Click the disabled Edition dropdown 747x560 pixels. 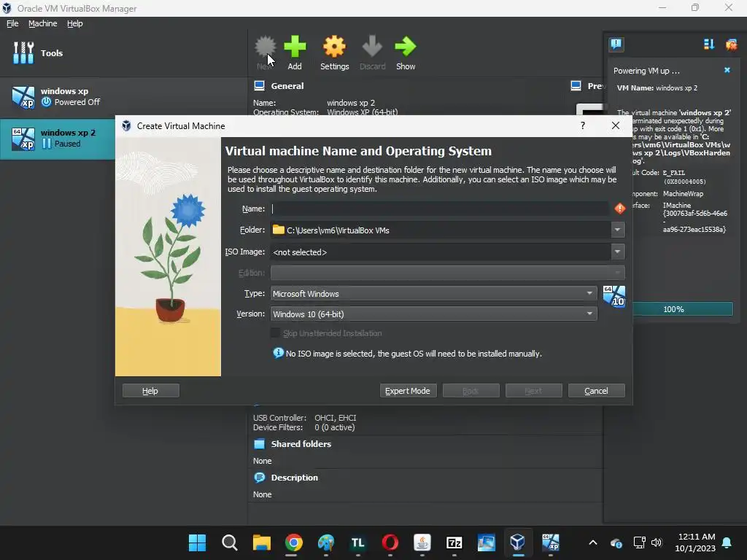pos(447,273)
